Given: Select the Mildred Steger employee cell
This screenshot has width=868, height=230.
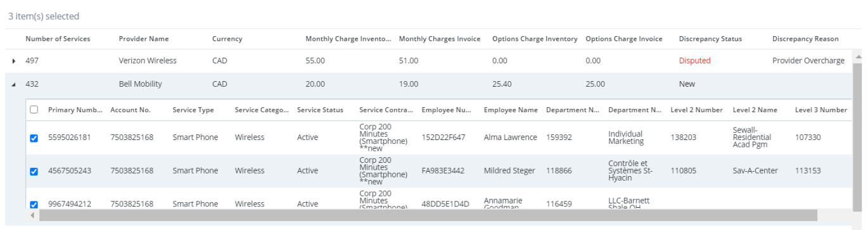Looking at the screenshot, I should pos(509,171).
